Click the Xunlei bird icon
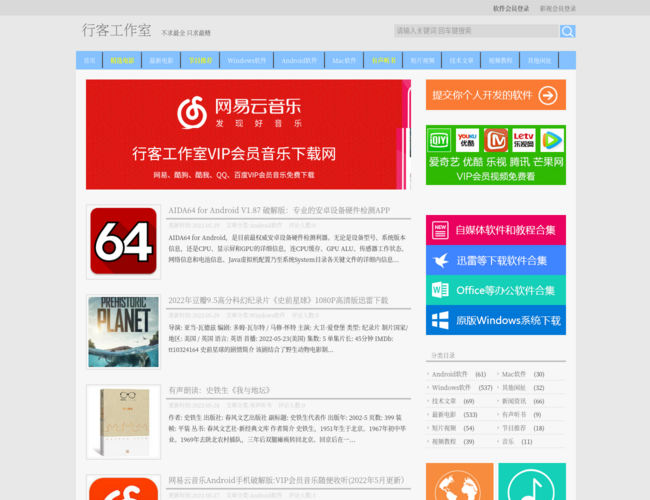 point(441,260)
